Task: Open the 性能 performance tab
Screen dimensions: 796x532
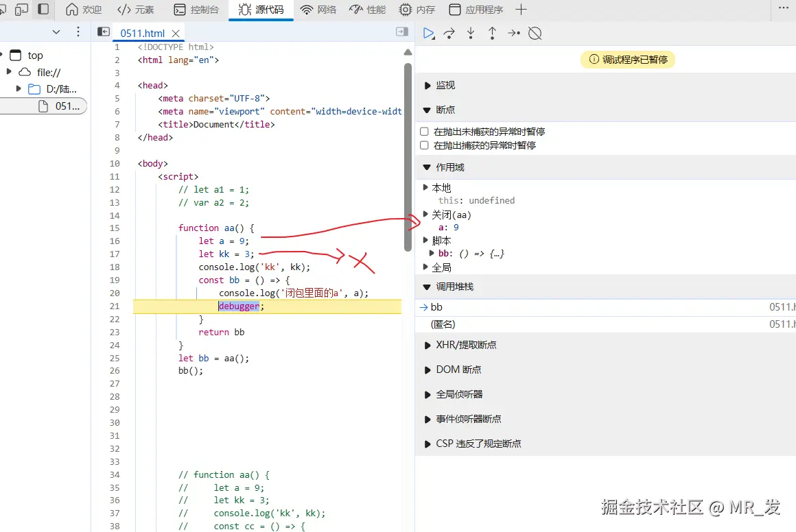Action: (x=368, y=10)
